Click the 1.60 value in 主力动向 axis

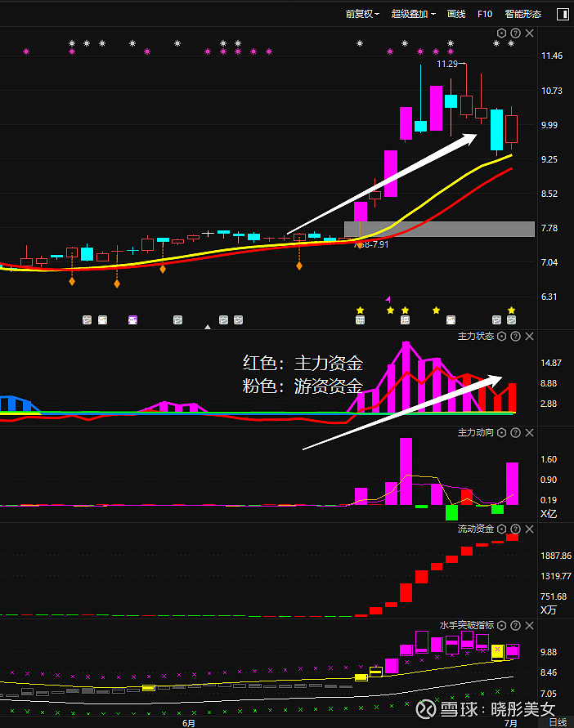[549, 459]
